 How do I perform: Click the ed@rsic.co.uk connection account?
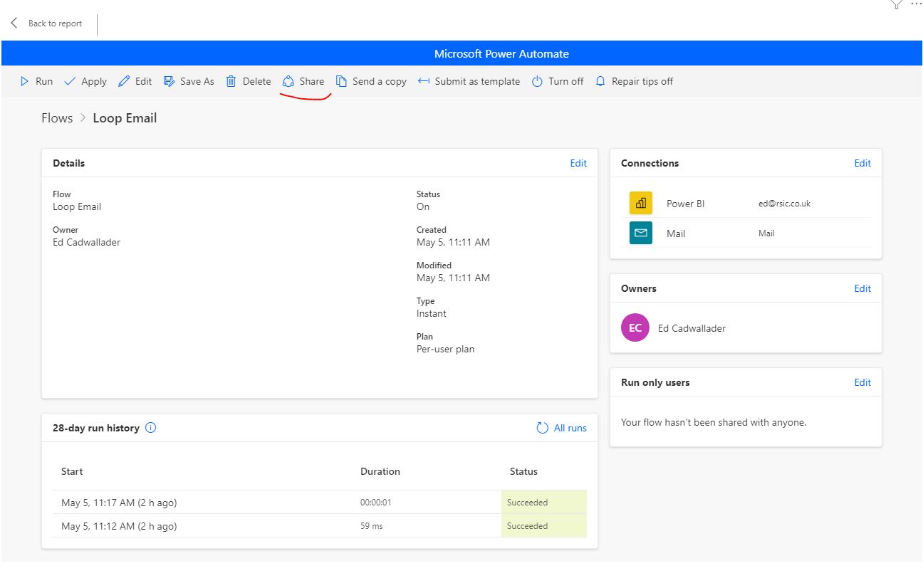784,204
